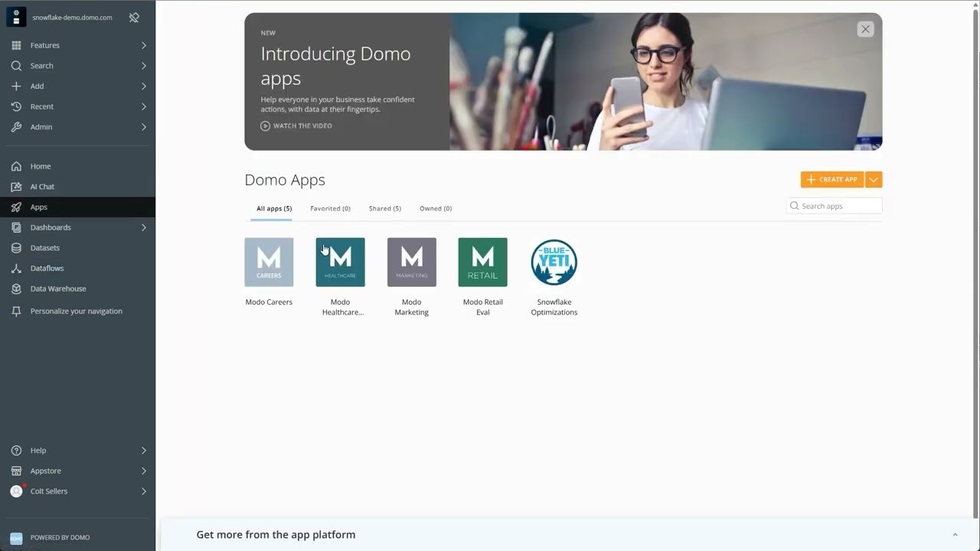Open the Create App dropdown arrow

pyautogui.click(x=874, y=180)
